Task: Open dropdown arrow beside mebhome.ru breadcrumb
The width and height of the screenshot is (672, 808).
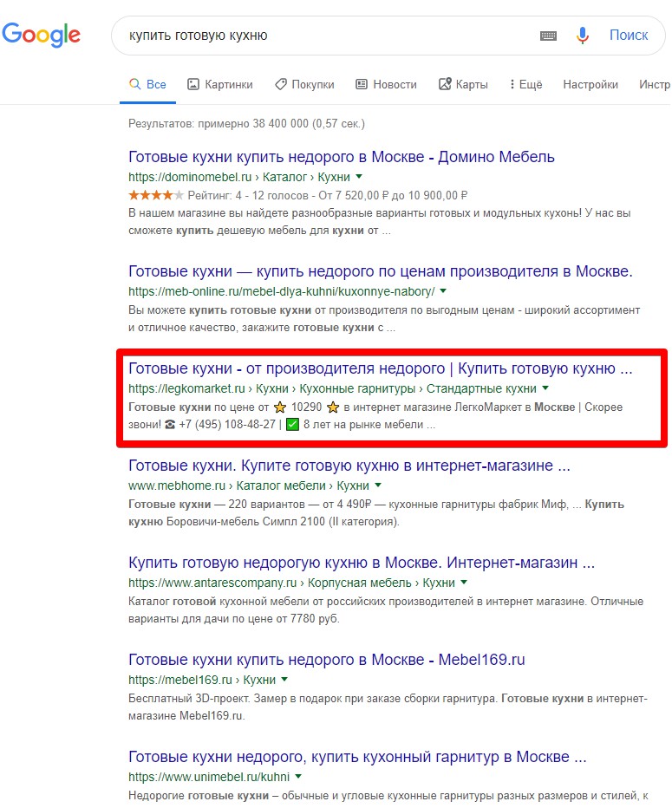Action: click(378, 485)
